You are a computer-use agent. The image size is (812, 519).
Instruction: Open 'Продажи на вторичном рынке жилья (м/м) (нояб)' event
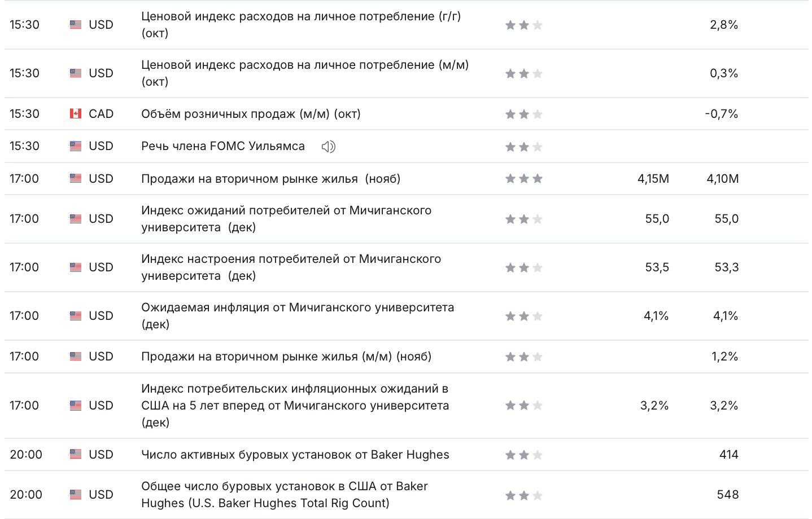coord(286,357)
